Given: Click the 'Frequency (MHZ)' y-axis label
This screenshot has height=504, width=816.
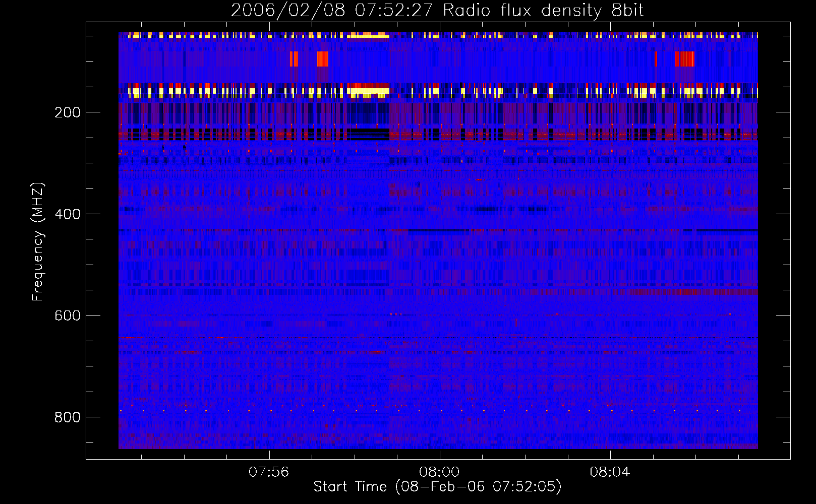Looking at the screenshot, I should click(x=38, y=241).
